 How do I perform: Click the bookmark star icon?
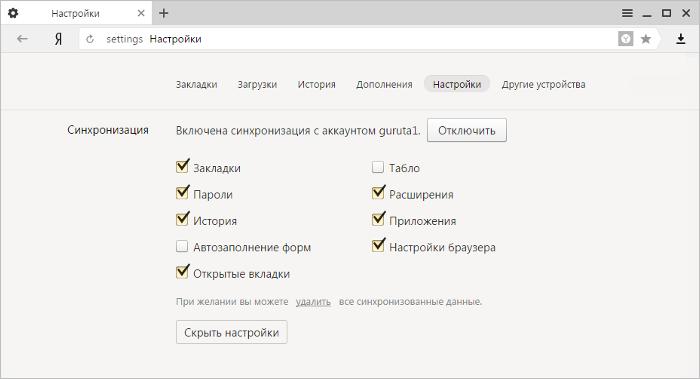point(646,39)
